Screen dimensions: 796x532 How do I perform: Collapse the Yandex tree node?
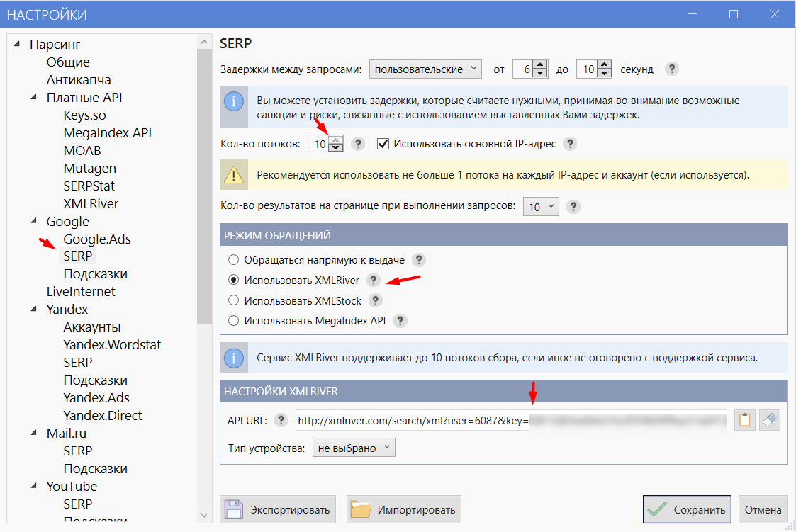pyautogui.click(x=34, y=309)
